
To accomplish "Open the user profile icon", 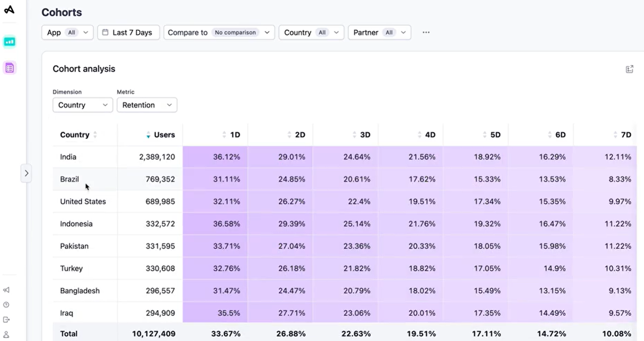I will (6, 335).
